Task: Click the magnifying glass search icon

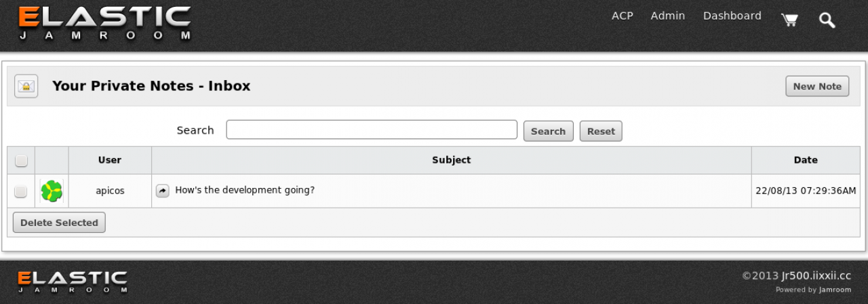Action: tap(827, 20)
